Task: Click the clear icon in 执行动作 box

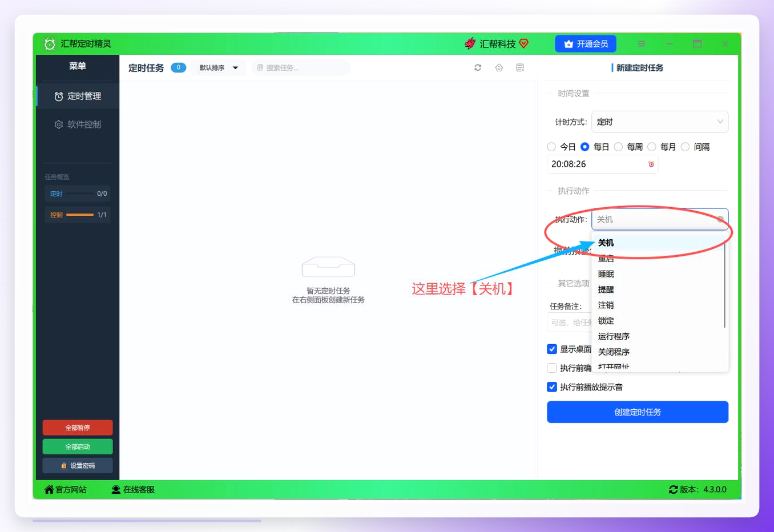Action: point(720,219)
